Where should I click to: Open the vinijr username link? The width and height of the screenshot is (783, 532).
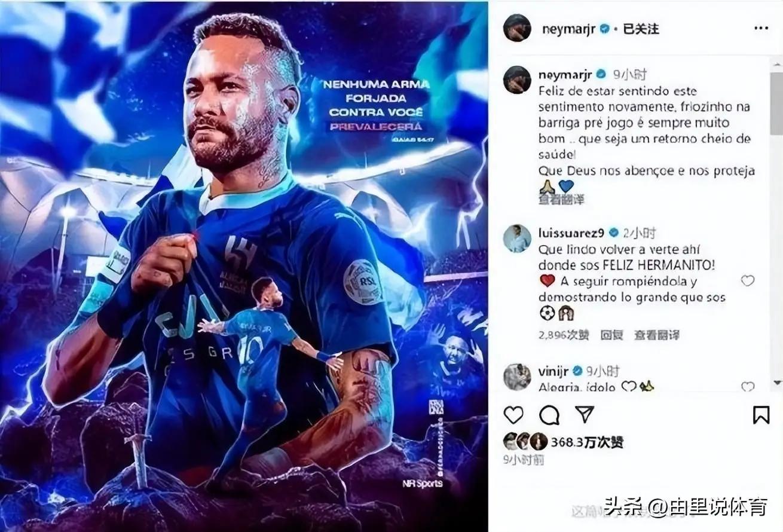553,371
